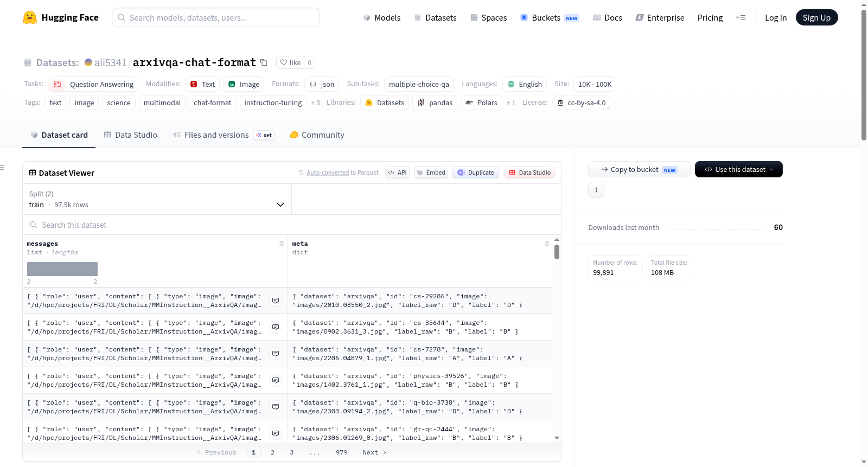Open Docs in top navigation
Image resolution: width=868 pixels, height=467 pixels.
[608, 17]
